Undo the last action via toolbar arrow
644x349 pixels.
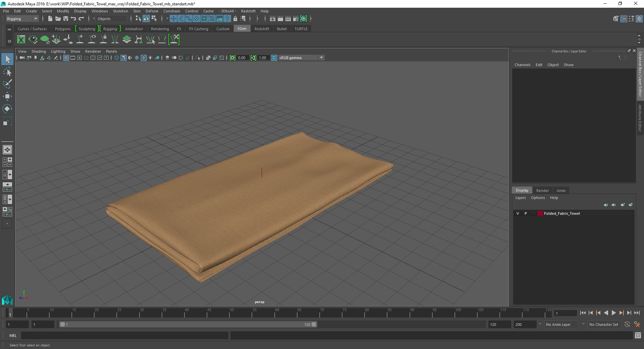[x=73, y=19]
